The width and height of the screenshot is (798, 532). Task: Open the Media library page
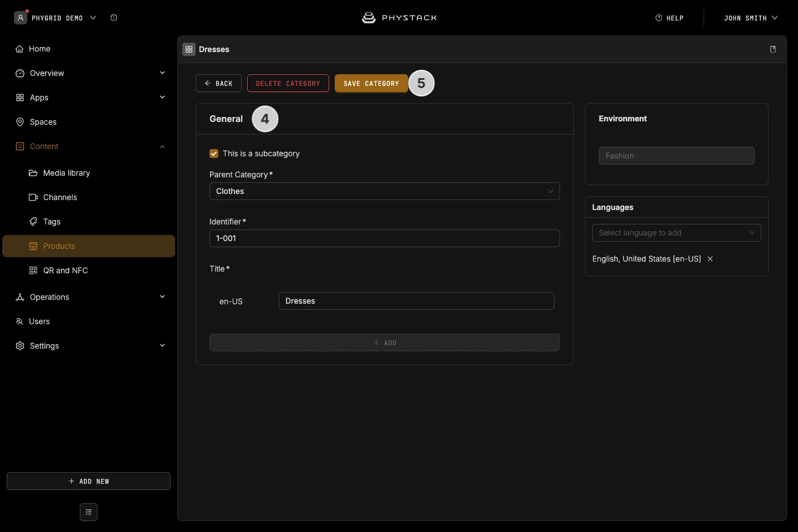[89, 173]
